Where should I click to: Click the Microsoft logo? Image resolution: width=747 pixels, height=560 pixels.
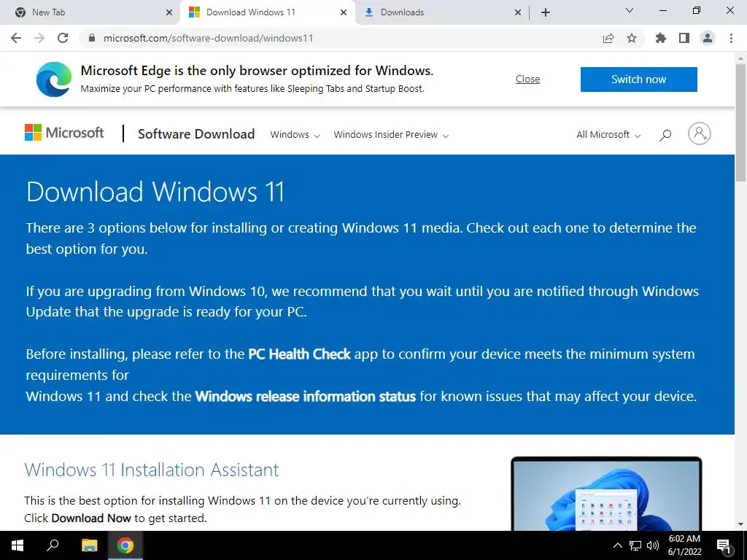coord(64,133)
